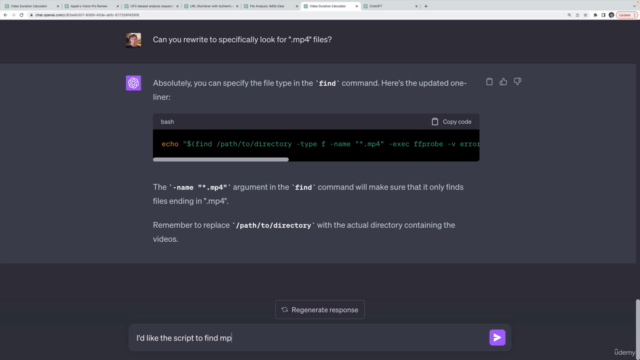Click the Regenerate response button
640x360 pixels.
pos(320,310)
